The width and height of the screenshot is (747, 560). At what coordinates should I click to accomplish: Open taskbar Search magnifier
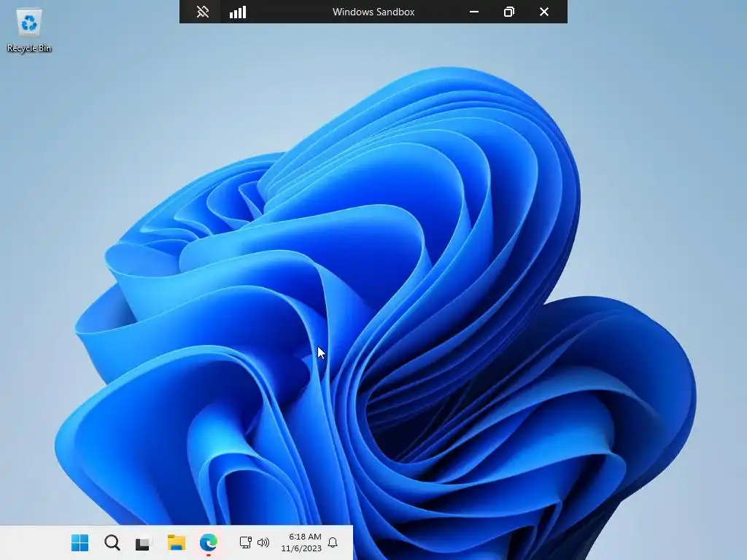112,542
